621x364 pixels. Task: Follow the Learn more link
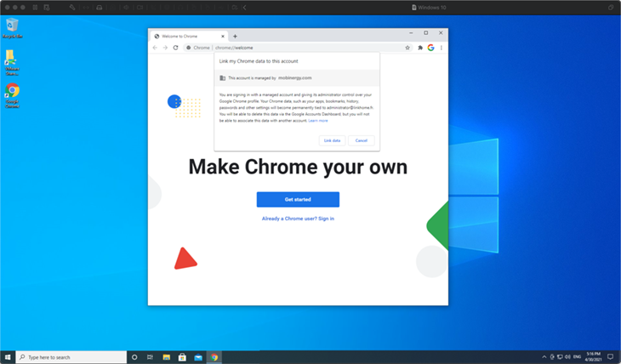(x=318, y=121)
